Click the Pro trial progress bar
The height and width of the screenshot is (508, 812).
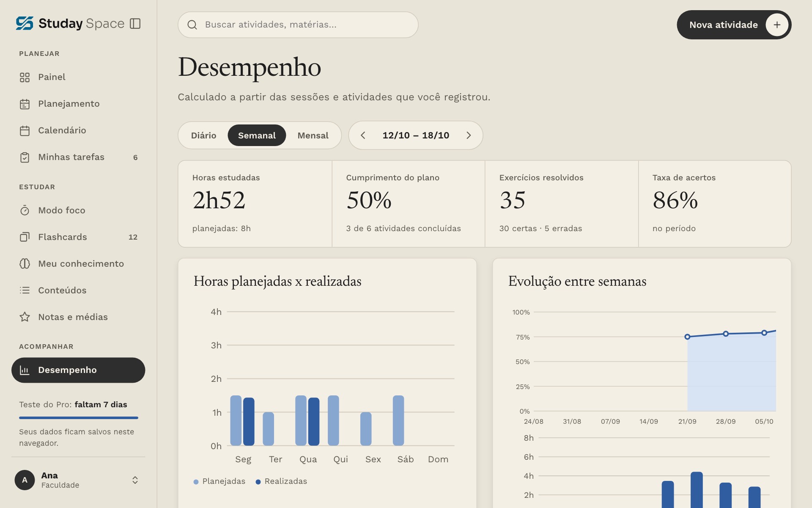pyautogui.click(x=79, y=418)
